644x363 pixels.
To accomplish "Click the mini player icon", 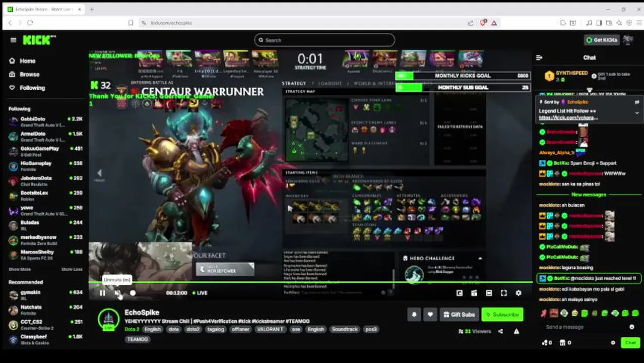I will point(460,293).
